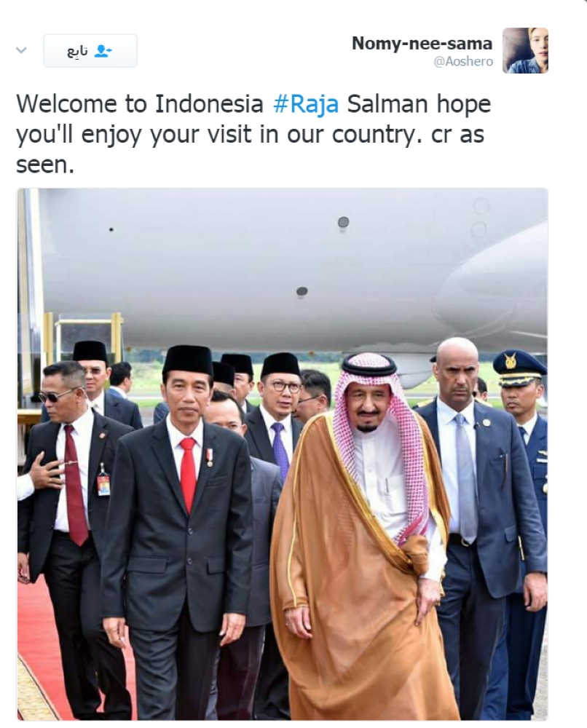Click the person-plus follow icon

[x=103, y=51]
